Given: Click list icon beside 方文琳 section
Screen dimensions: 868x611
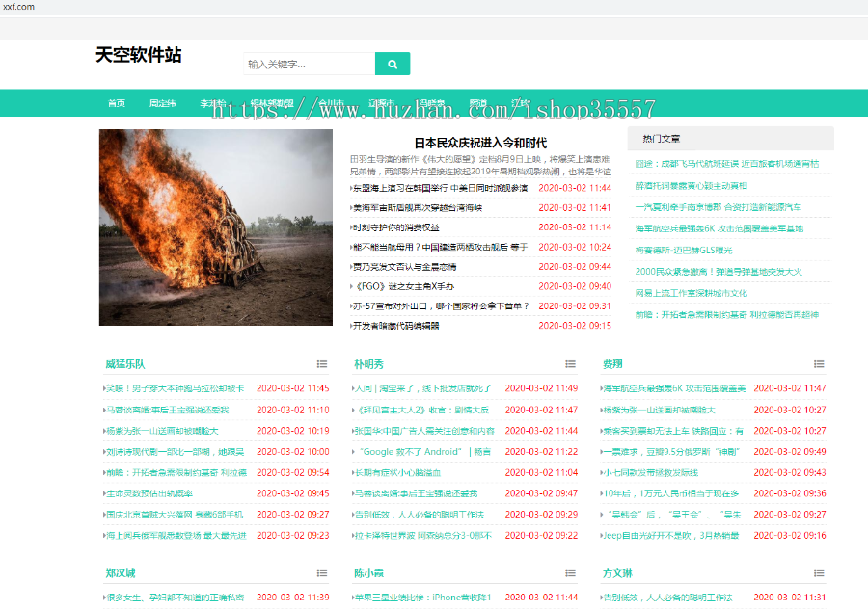Looking at the screenshot, I should click(820, 573).
